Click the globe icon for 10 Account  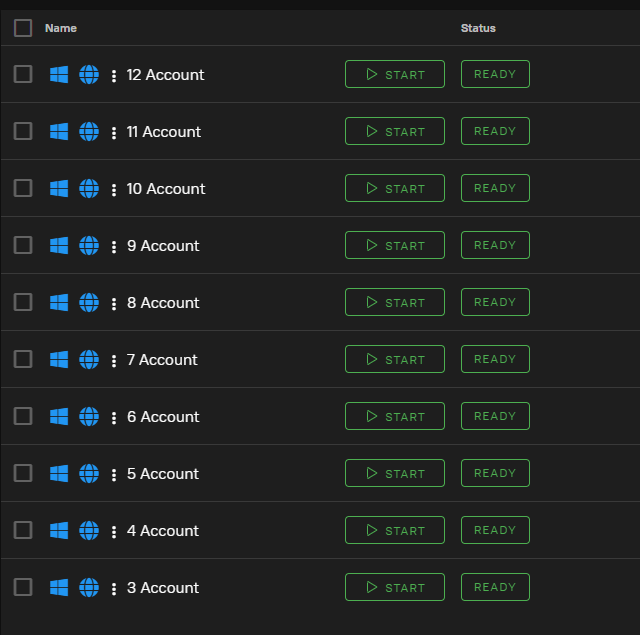(x=89, y=189)
